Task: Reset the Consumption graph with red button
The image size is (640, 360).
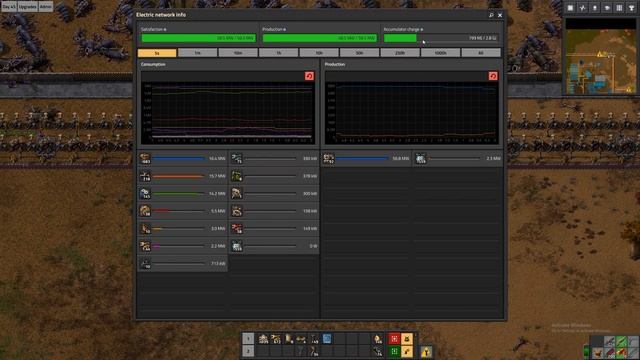Action: [x=309, y=76]
